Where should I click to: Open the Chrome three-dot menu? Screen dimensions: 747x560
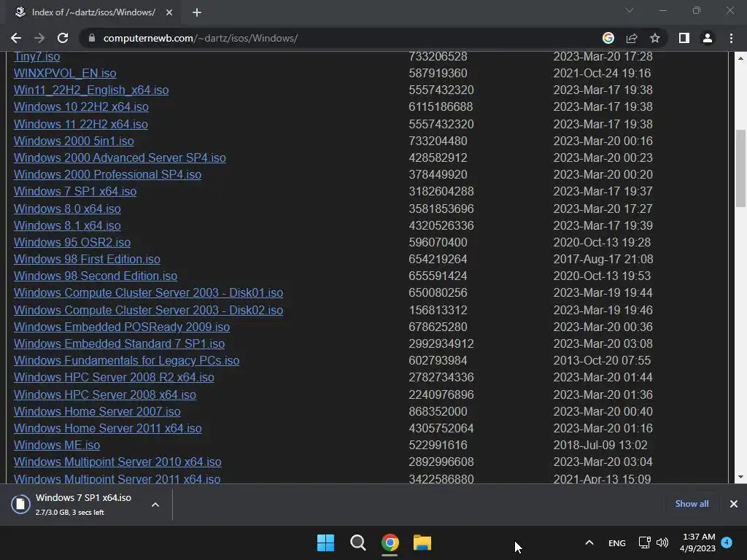tap(731, 38)
